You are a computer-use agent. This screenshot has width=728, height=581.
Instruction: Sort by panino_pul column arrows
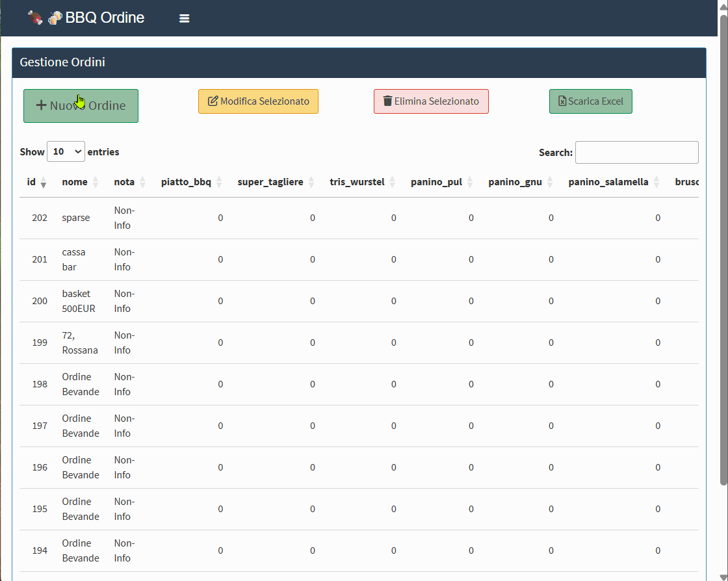click(x=470, y=183)
